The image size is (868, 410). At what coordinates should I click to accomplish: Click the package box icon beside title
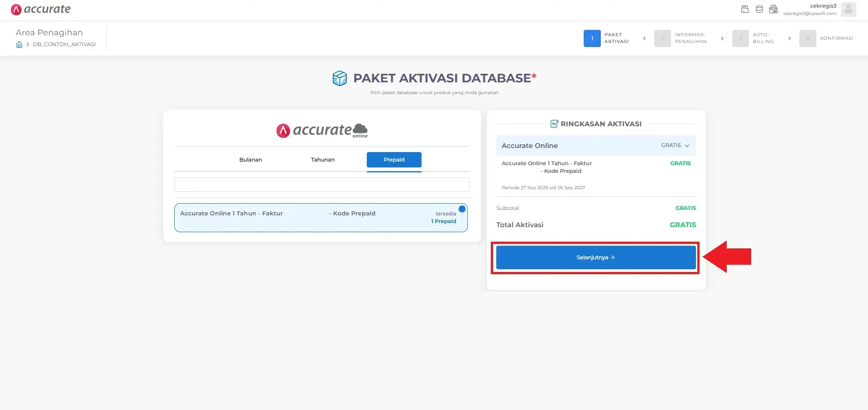coord(340,78)
